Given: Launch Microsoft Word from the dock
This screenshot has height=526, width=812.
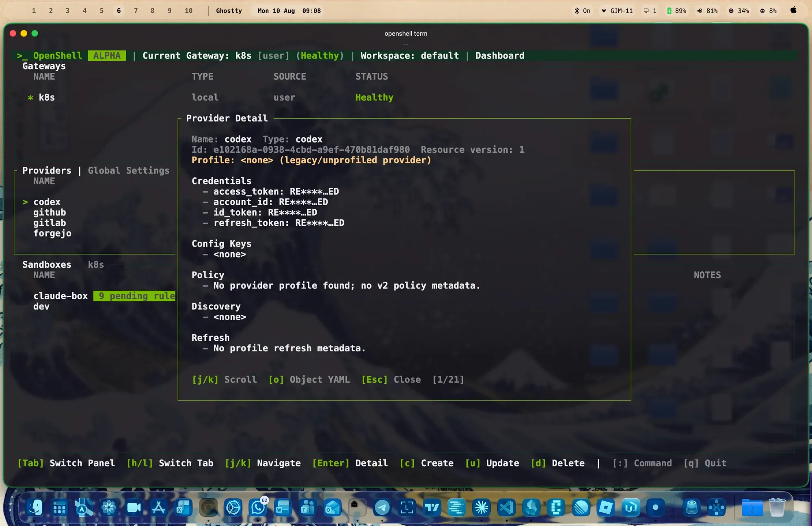Looking at the screenshot, I should (x=283, y=507).
